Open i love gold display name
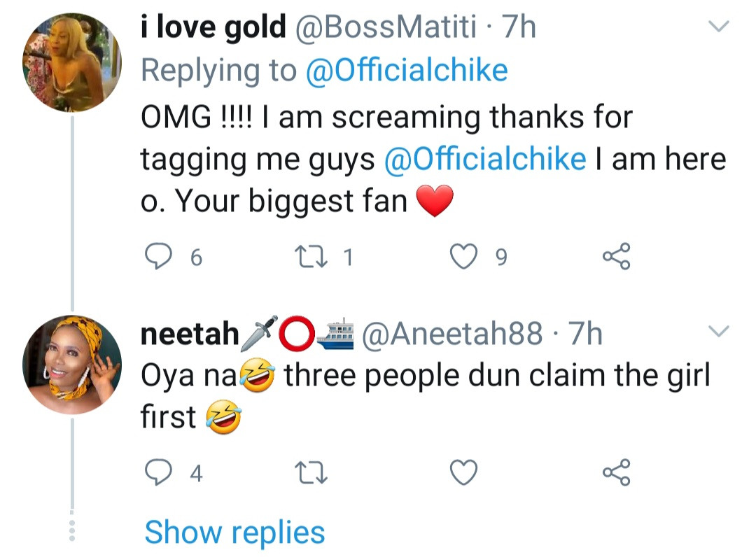The height and width of the screenshot is (557, 756). click(x=213, y=27)
